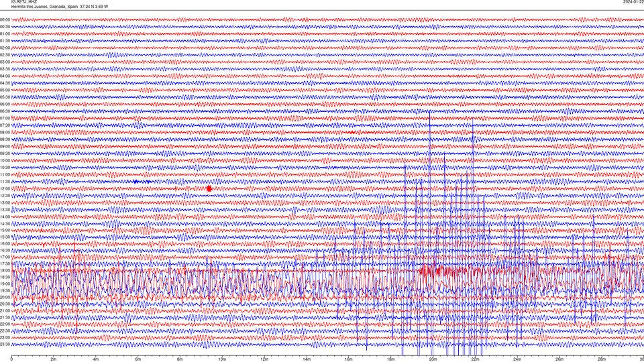Select the 14:30 time label
The height and width of the screenshot is (362, 644).
click(x=5, y=224)
